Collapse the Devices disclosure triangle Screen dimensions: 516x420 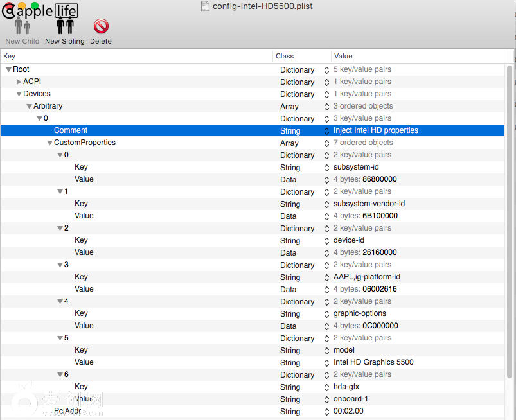pos(19,94)
